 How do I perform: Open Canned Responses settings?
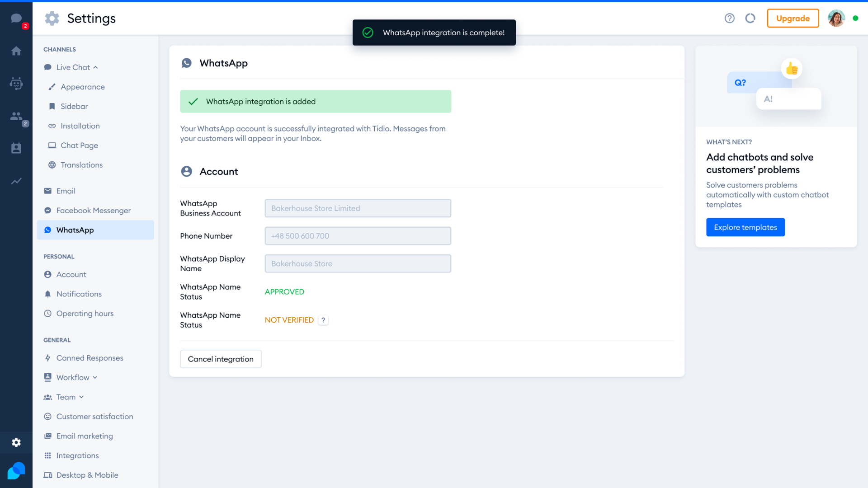pos(90,358)
